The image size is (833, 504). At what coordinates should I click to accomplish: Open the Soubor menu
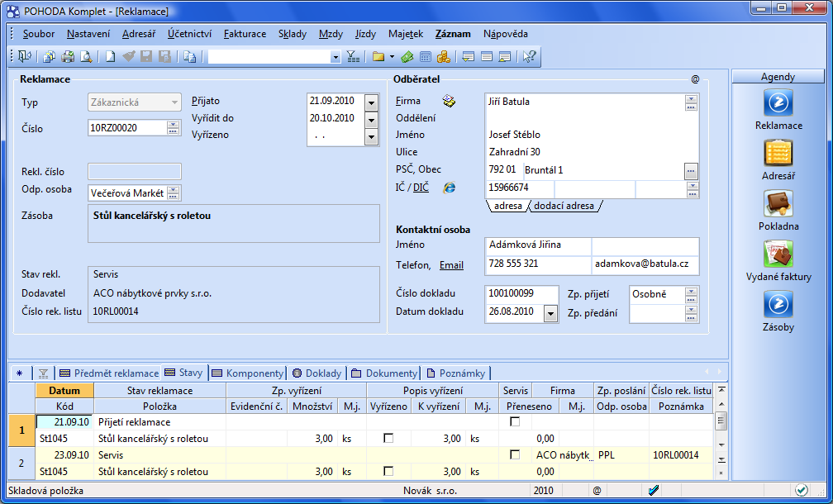pos(39,34)
